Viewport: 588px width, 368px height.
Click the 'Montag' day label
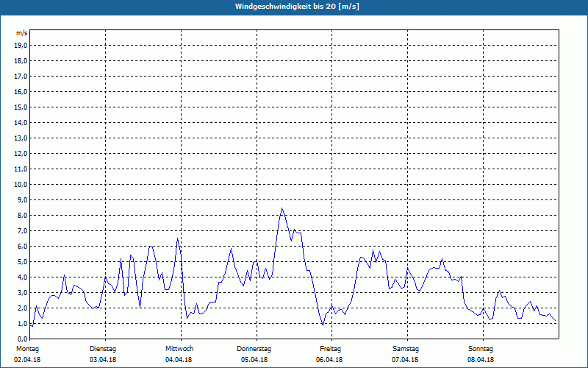click(27, 349)
